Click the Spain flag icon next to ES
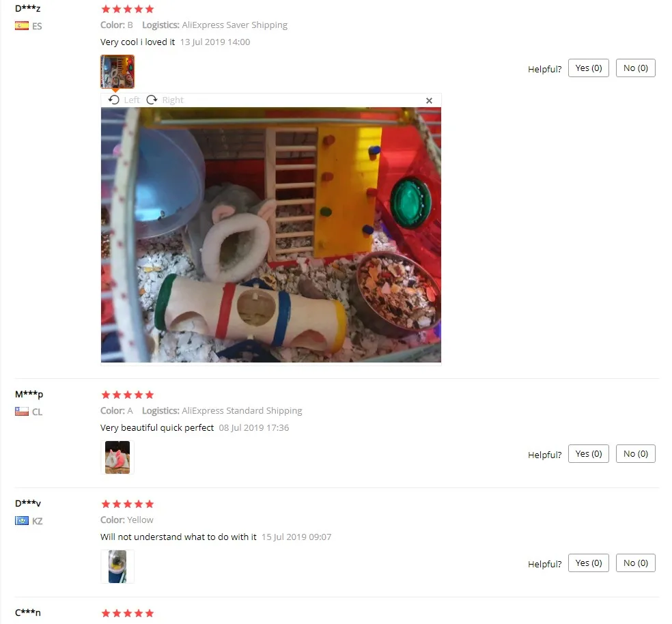Image resolution: width=672 pixels, height=624 pixels. point(22,26)
